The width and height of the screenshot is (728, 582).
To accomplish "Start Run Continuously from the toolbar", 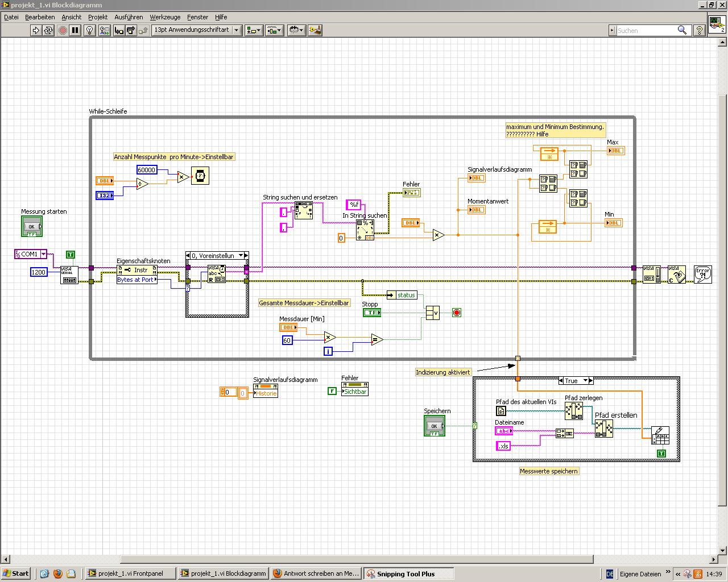I will point(48,30).
